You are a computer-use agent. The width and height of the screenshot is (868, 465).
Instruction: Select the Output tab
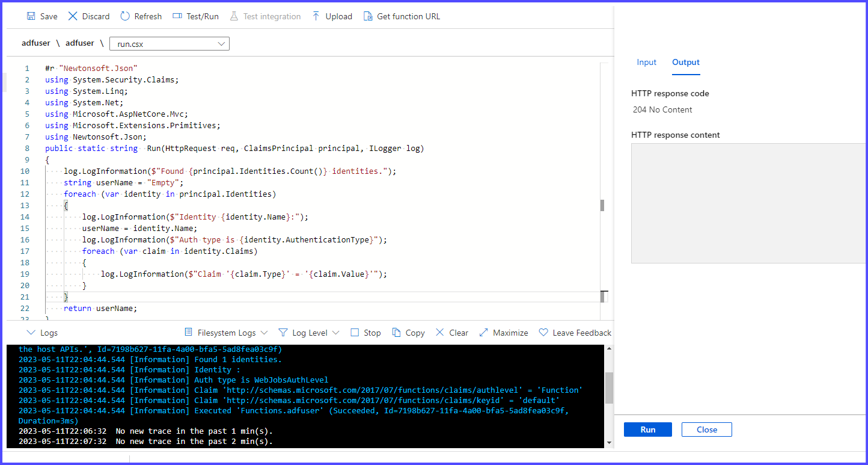tap(686, 62)
